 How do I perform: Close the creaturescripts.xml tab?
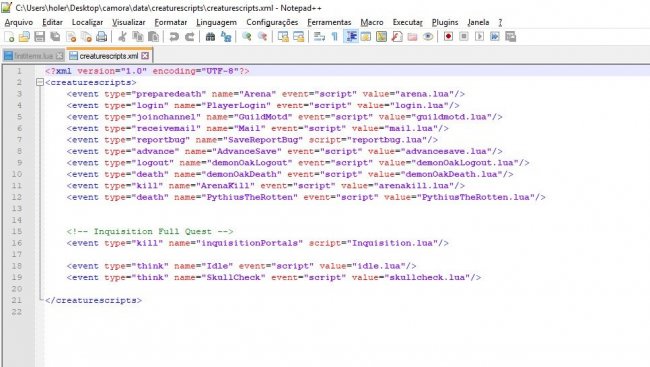click(145, 55)
